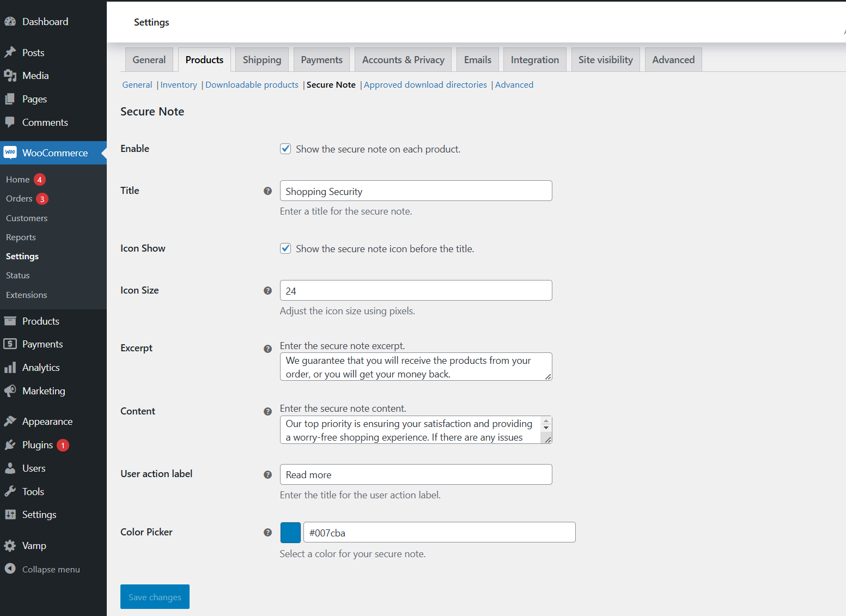
Task: Click the Dashboard gauge icon
Action: click(10, 22)
